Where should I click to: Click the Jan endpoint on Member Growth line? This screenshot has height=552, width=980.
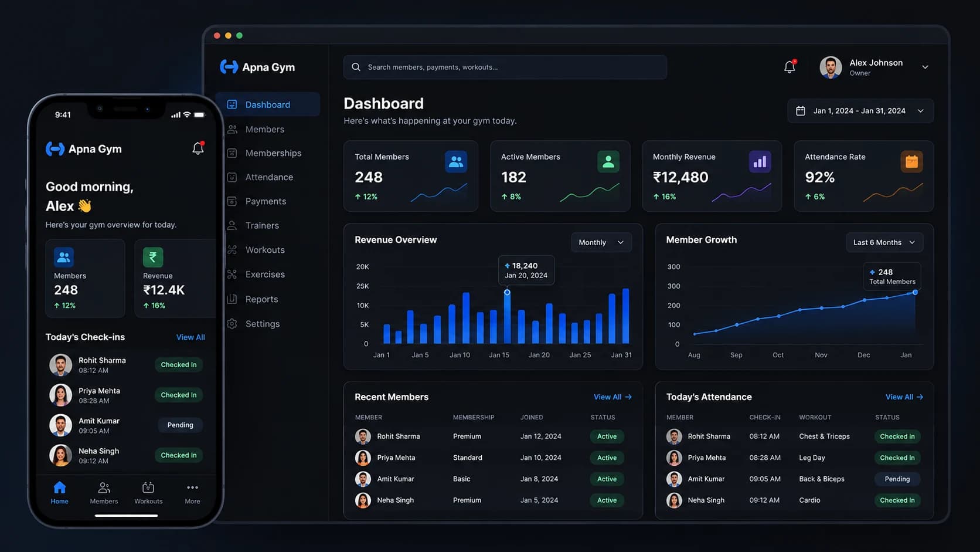915,292
